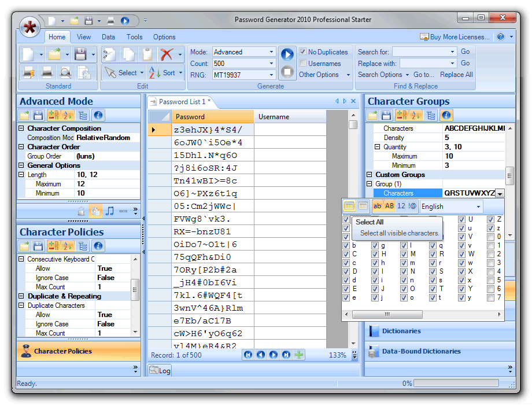Enable the lowercase 'ab' character filter
The image size is (532, 405).
coord(378,205)
